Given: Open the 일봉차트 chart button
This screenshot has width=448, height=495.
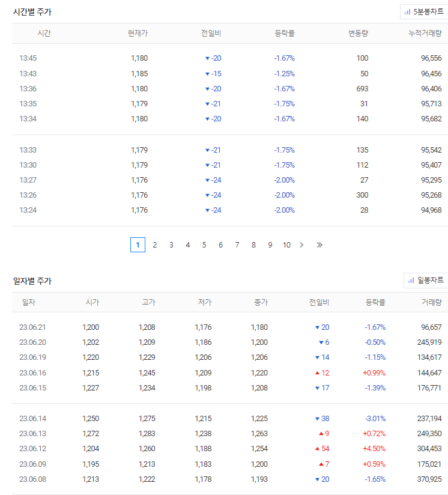Looking at the screenshot, I should (426, 281).
